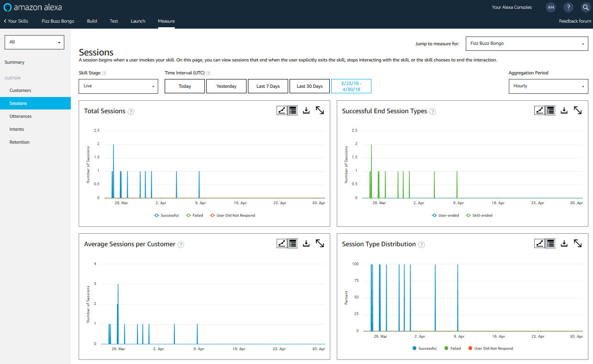The width and height of the screenshot is (593, 364).
Task: Show info tooltip for Average Sessions per Customer
Action: coord(181,245)
